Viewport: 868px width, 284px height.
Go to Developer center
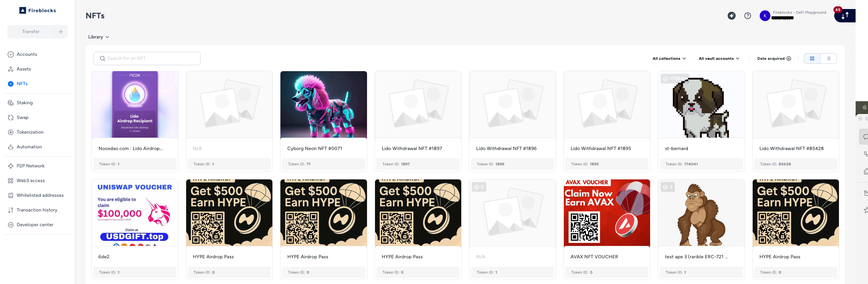[x=35, y=225]
